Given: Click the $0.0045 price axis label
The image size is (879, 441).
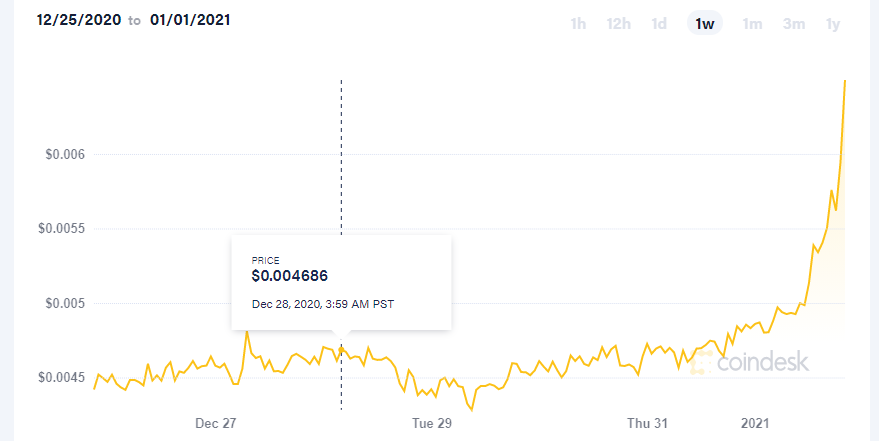Looking at the screenshot, I should tap(61, 378).
